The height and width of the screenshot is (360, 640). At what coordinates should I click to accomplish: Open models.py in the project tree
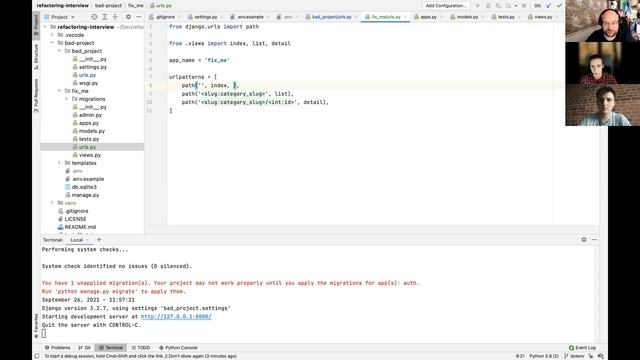[91, 131]
